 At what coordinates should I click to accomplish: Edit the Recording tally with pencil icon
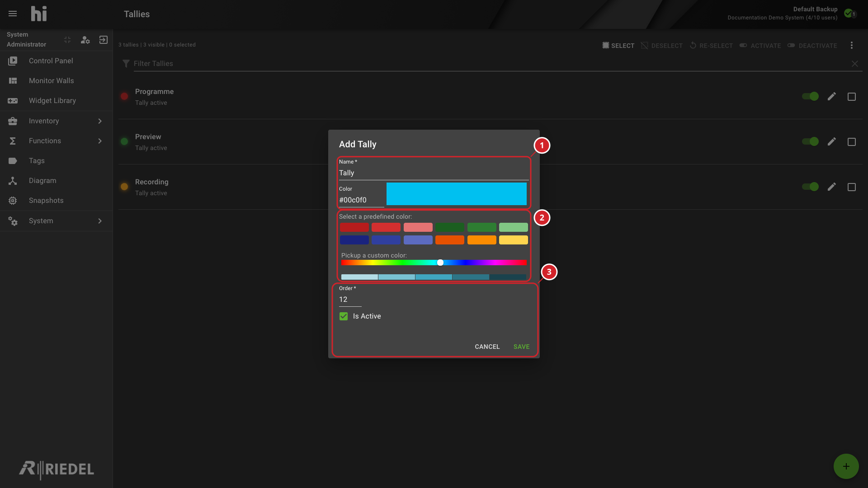click(x=832, y=187)
